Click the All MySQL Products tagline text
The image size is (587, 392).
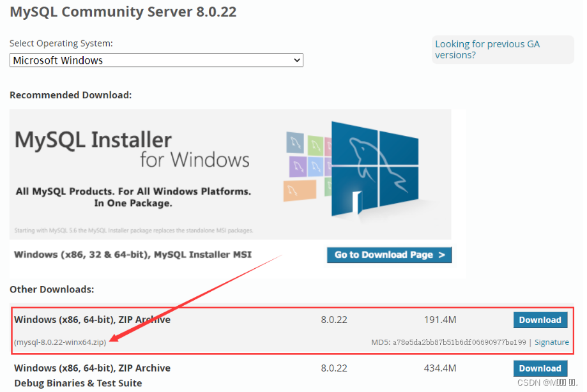133,197
